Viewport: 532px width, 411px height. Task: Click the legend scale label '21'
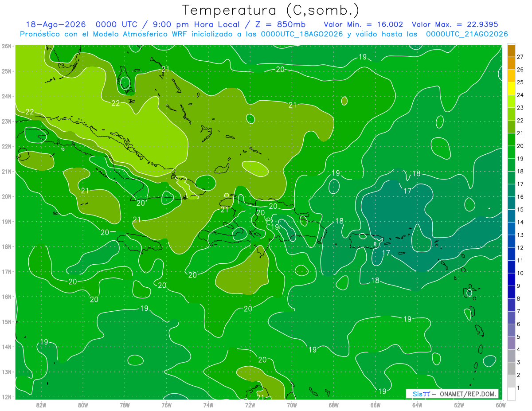(x=520, y=133)
